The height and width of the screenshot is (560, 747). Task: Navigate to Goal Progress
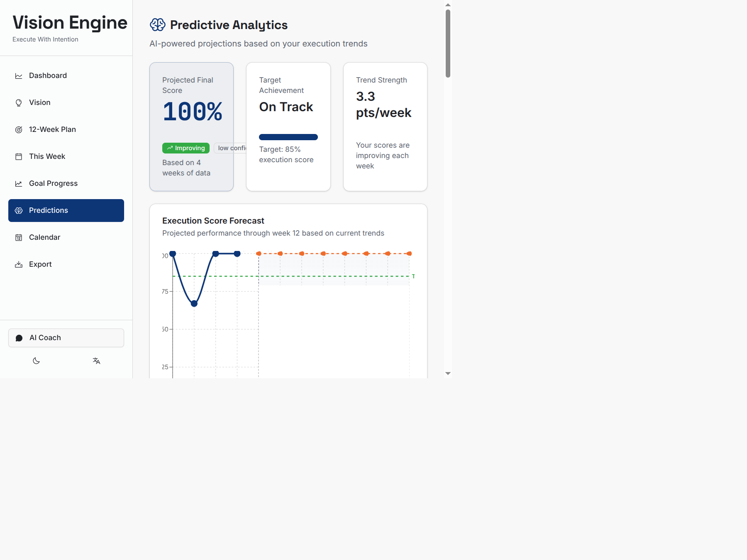coord(66,183)
